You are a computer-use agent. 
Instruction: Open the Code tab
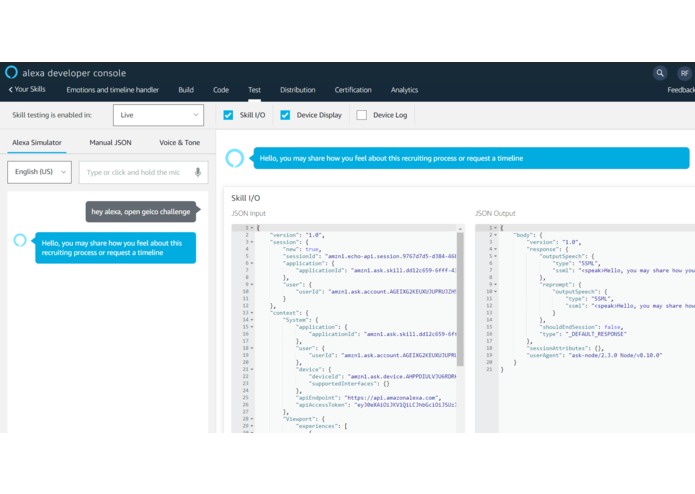click(221, 90)
